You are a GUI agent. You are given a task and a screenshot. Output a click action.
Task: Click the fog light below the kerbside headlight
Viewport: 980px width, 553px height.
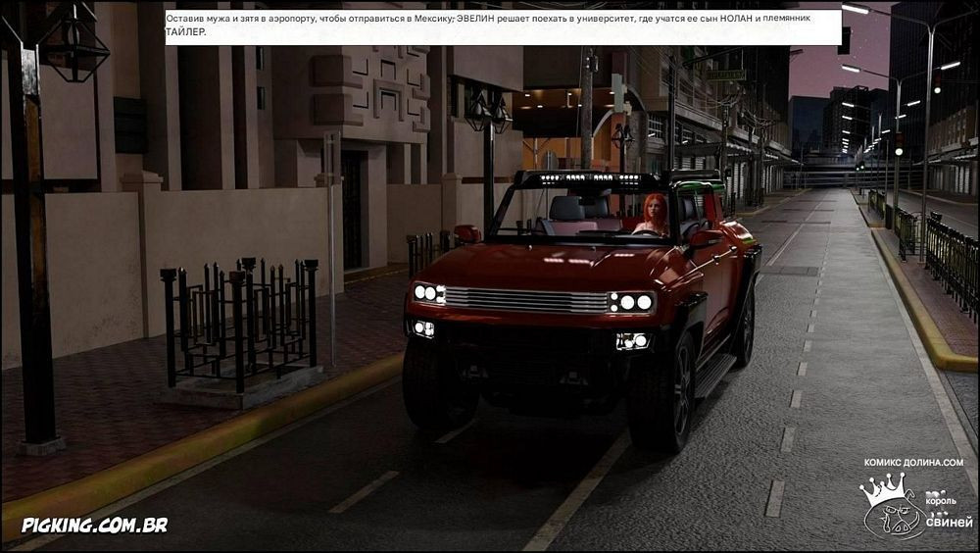coord(423,327)
